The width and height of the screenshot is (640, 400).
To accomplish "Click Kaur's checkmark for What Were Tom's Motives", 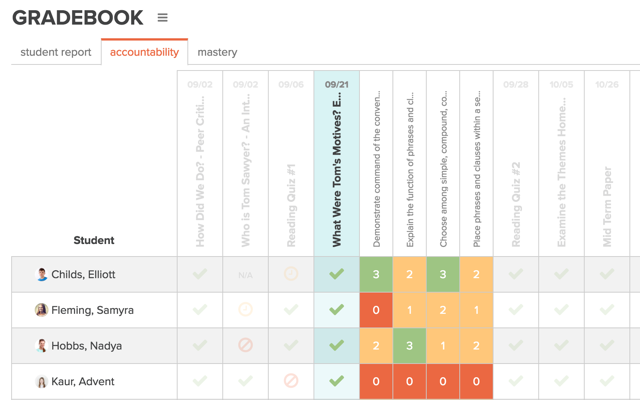I will click(337, 381).
